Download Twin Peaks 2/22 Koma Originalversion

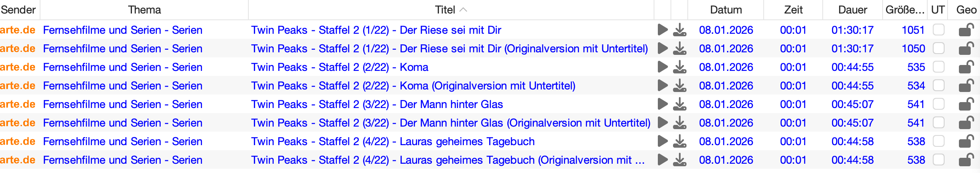[679, 86]
